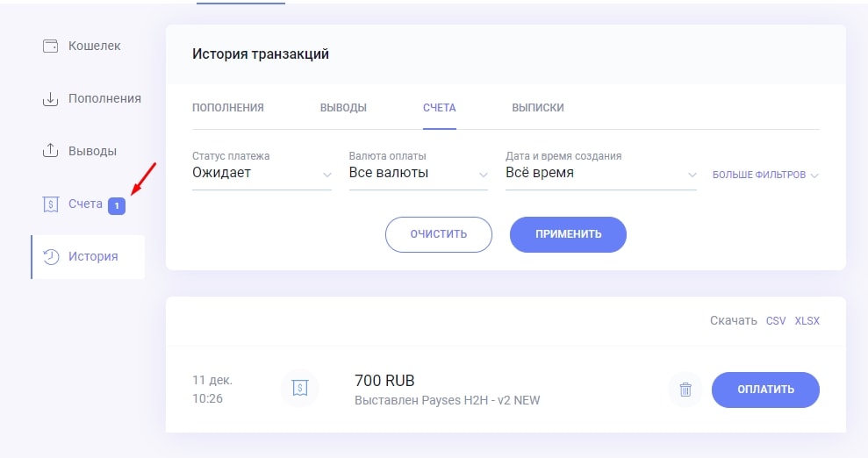Viewport: 868px width, 458px height.
Task: Switch to the Пополнения tab
Action: [228, 108]
